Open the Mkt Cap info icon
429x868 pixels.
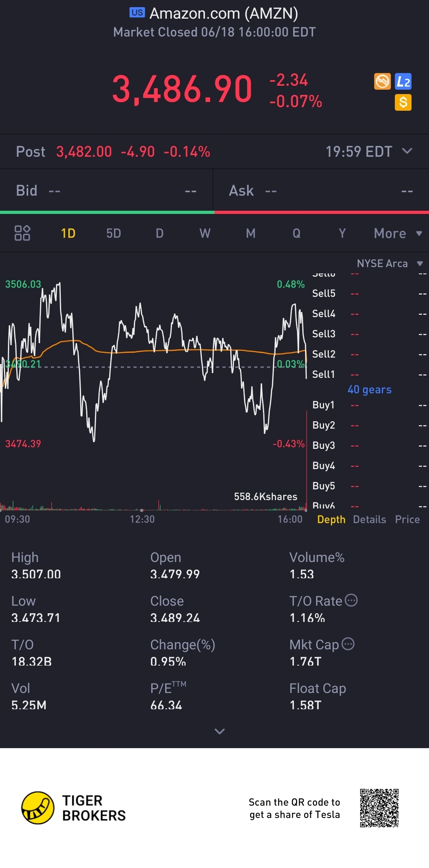click(348, 644)
